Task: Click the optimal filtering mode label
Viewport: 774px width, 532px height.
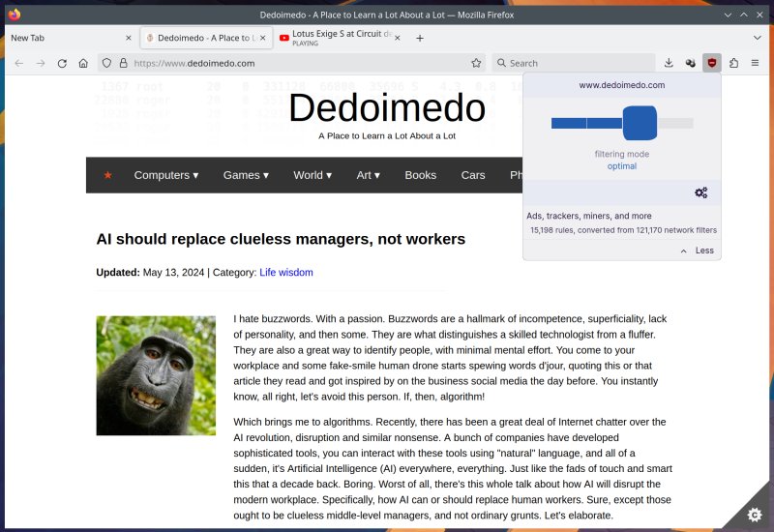Action: point(622,166)
